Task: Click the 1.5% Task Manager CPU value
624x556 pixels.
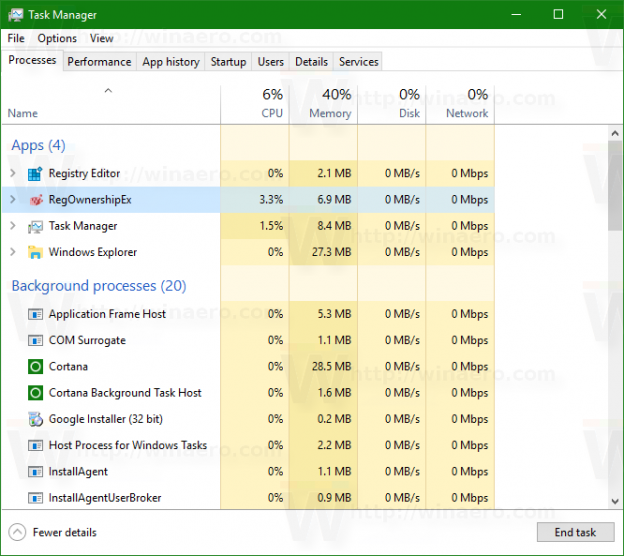Action: pos(271,226)
